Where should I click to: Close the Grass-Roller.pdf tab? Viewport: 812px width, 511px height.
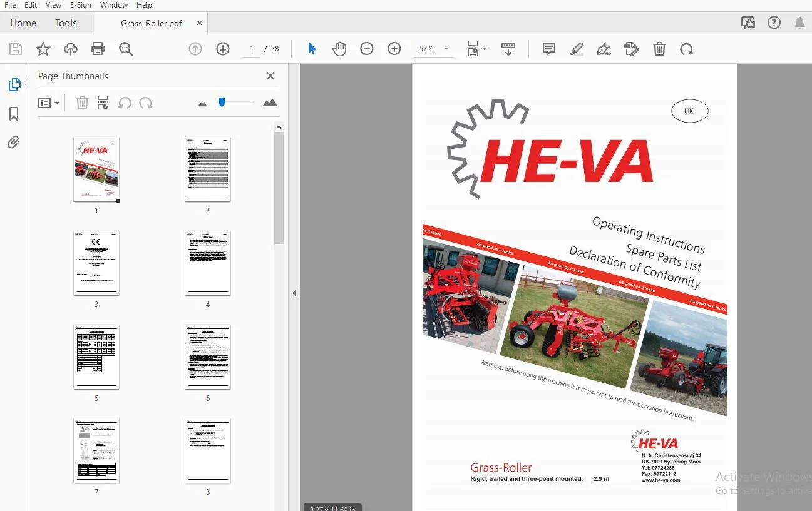(199, 23)
